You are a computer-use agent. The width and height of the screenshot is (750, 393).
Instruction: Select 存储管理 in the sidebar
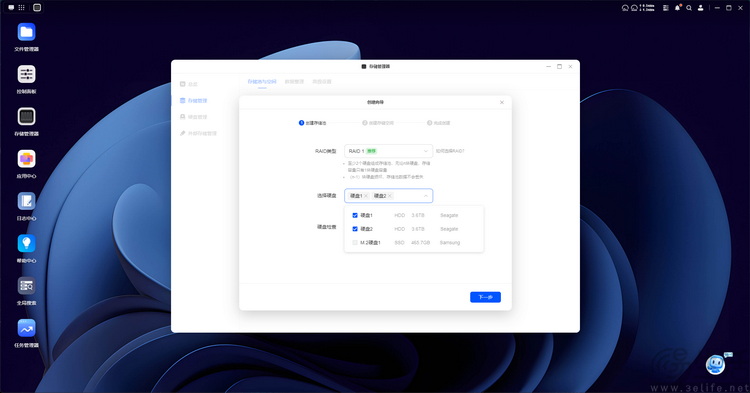click(193, 100)
